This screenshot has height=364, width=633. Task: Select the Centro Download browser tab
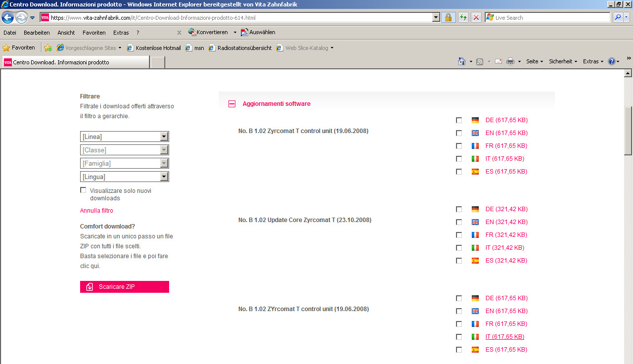(75, 62)
